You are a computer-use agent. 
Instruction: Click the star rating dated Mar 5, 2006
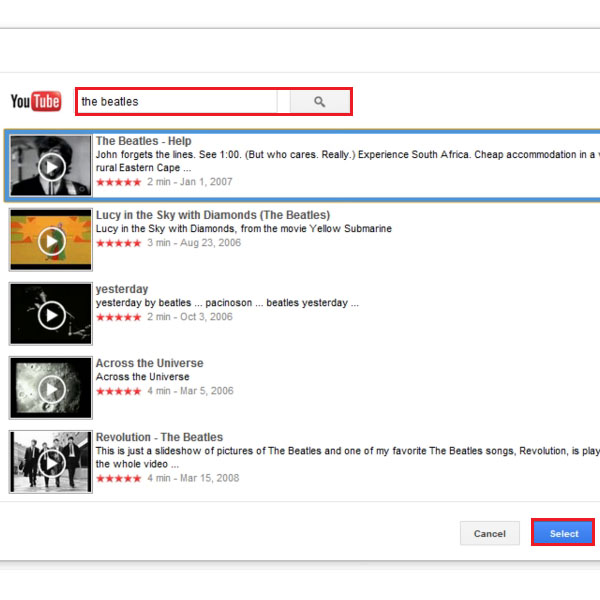pyautogui.click(x=119, y=391)
